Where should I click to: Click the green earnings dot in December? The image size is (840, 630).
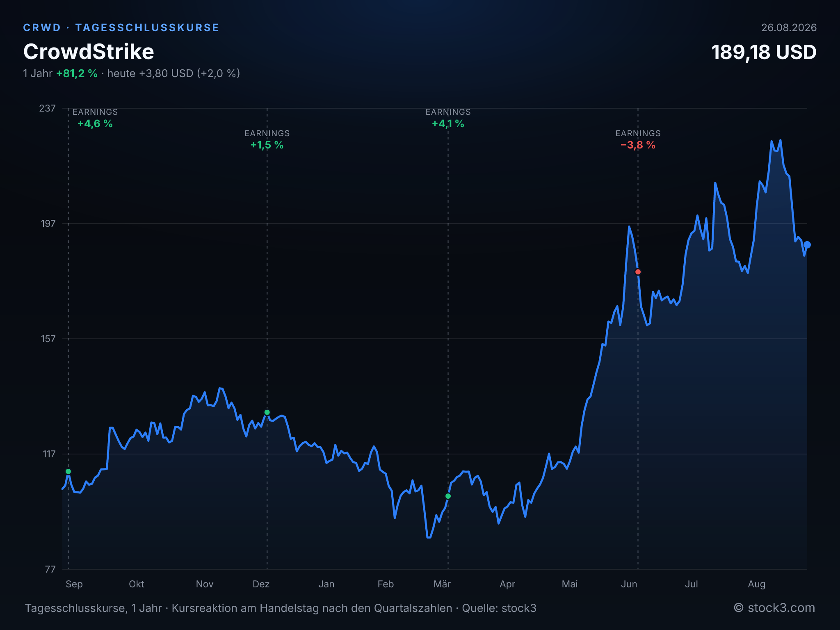click(x=267, y=412)
